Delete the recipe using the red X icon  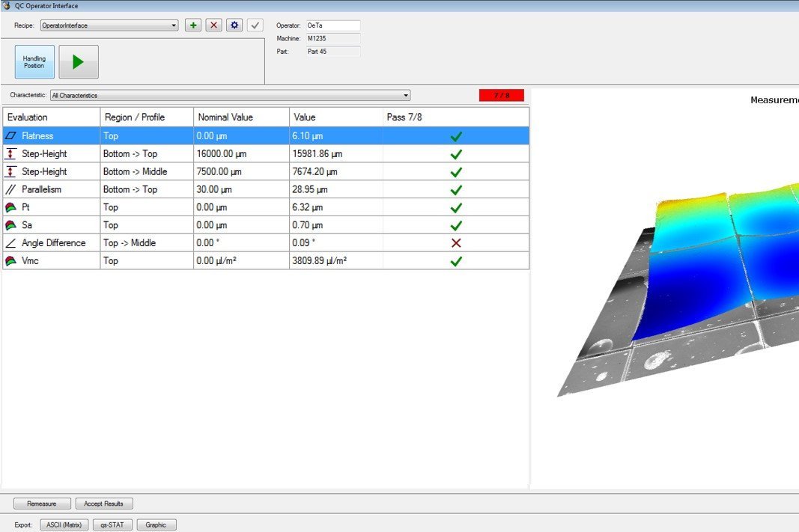(x=213, y=25)
